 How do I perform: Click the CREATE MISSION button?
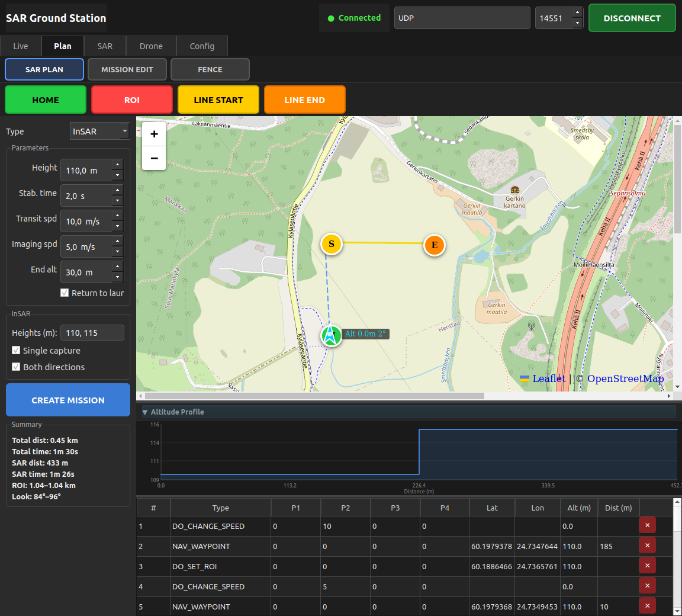[x=68, y=400]
